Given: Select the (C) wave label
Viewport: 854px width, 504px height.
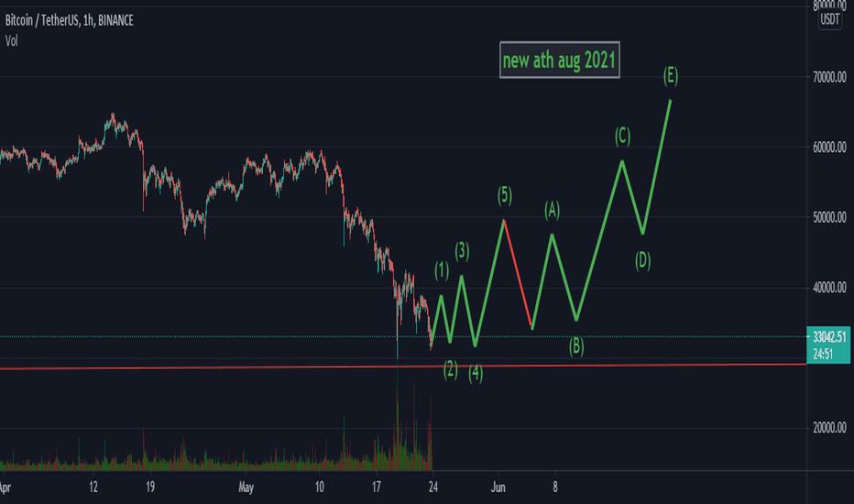Looking at the screenshot, I should click(622, 137).
